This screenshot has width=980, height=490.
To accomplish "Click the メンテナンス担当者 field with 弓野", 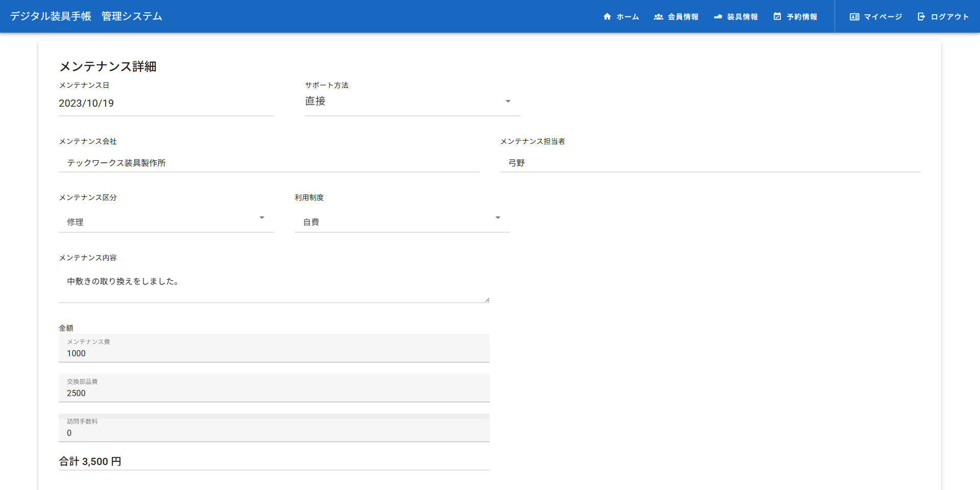I will tap(710, 163).
